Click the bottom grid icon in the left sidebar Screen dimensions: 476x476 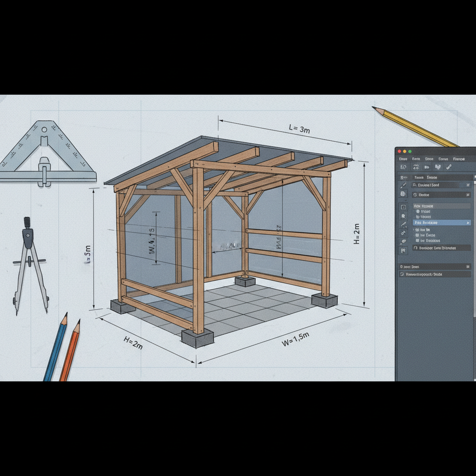point(403,251)
